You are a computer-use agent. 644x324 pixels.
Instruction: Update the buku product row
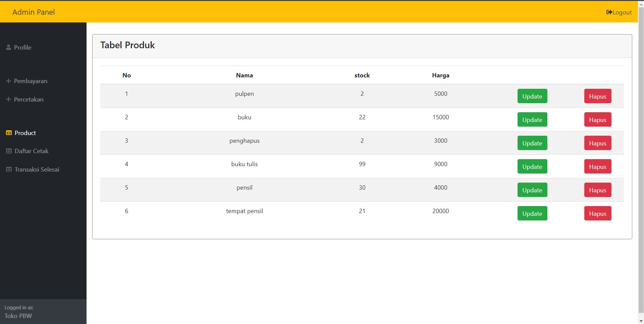click(x=532, y=120)
